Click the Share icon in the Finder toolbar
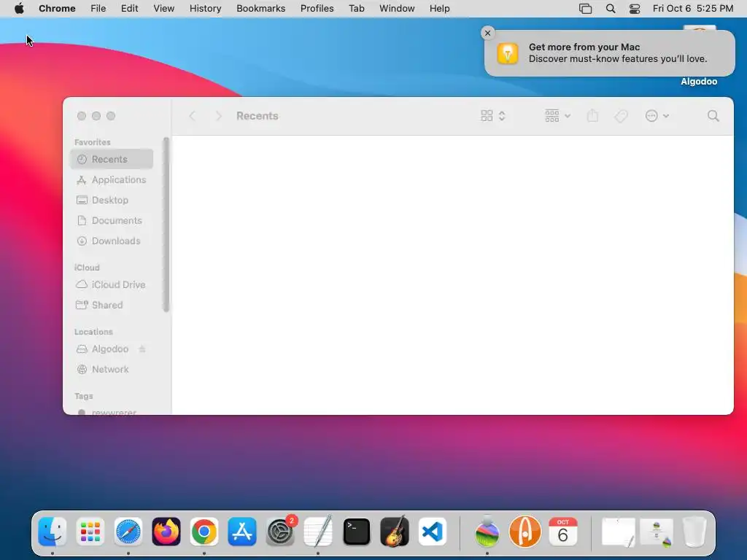 click(x=592, y=116)
